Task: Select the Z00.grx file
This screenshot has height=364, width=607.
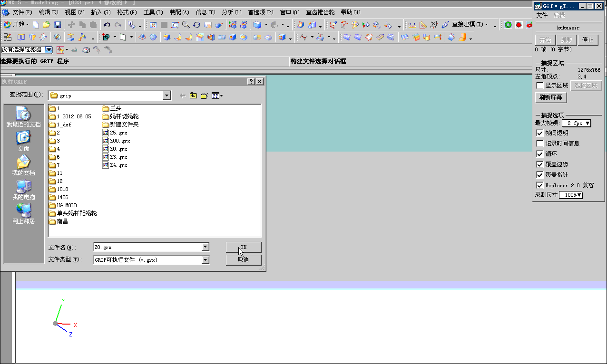Action: click(116, 141)
